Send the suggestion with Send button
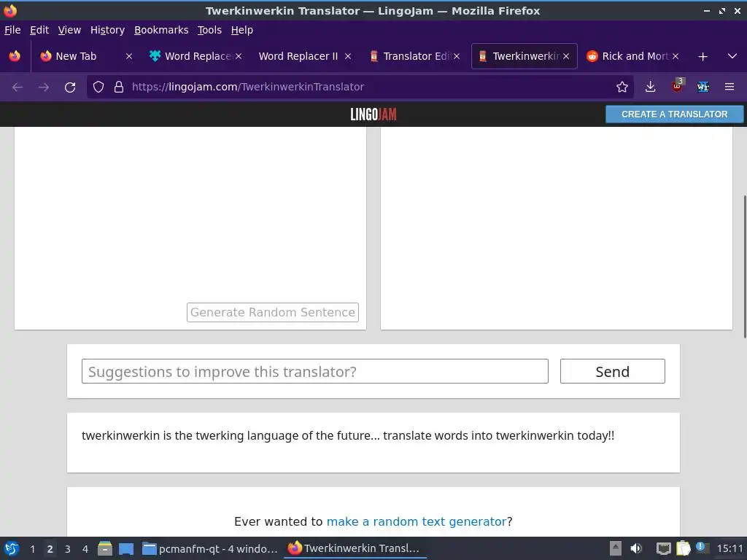 click(x=613, y=371)
